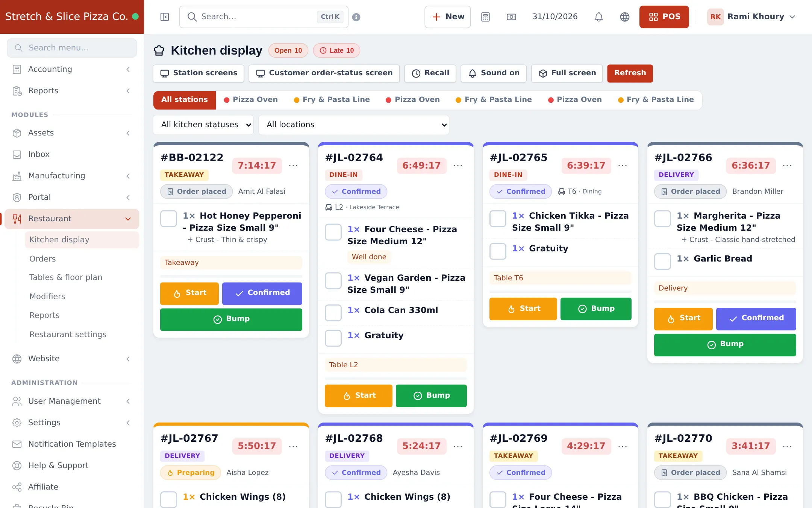This screenshot has width=812, height=508.
Task: Expand the Rami Khoury user menu
Action: coord(752,17)
